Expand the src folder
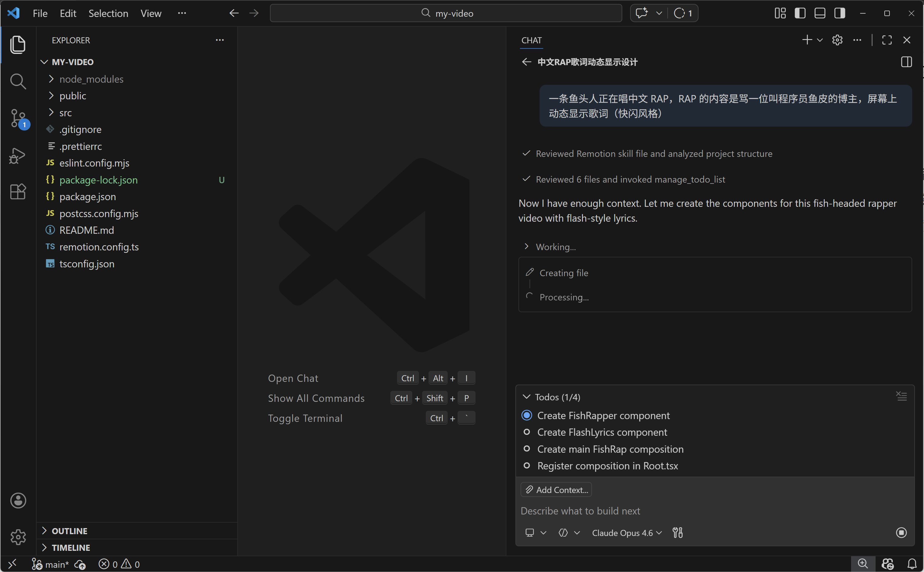924x572 pixels. 65,113
